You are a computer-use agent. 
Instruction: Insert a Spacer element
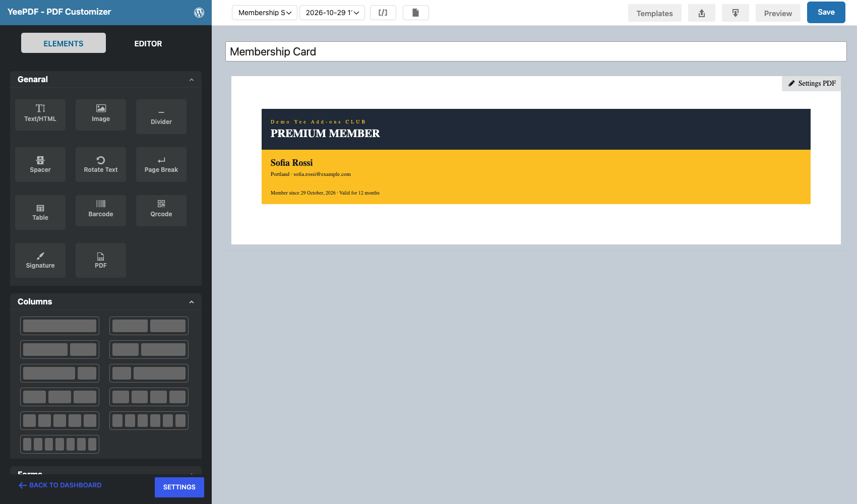(40, 164)
